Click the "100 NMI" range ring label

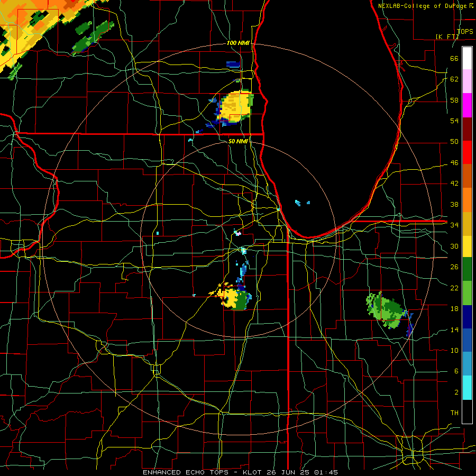pos(238,43)
